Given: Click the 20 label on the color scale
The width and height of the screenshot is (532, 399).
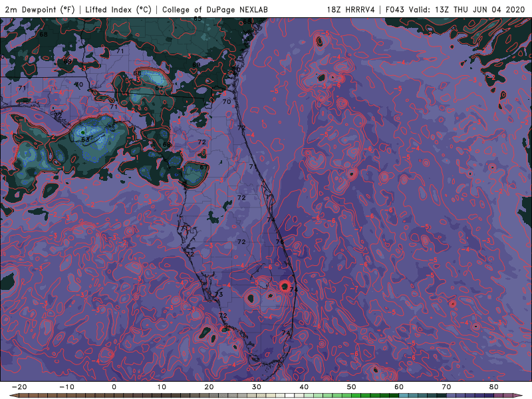Looking at the screenshot, I should coord(209,387).
